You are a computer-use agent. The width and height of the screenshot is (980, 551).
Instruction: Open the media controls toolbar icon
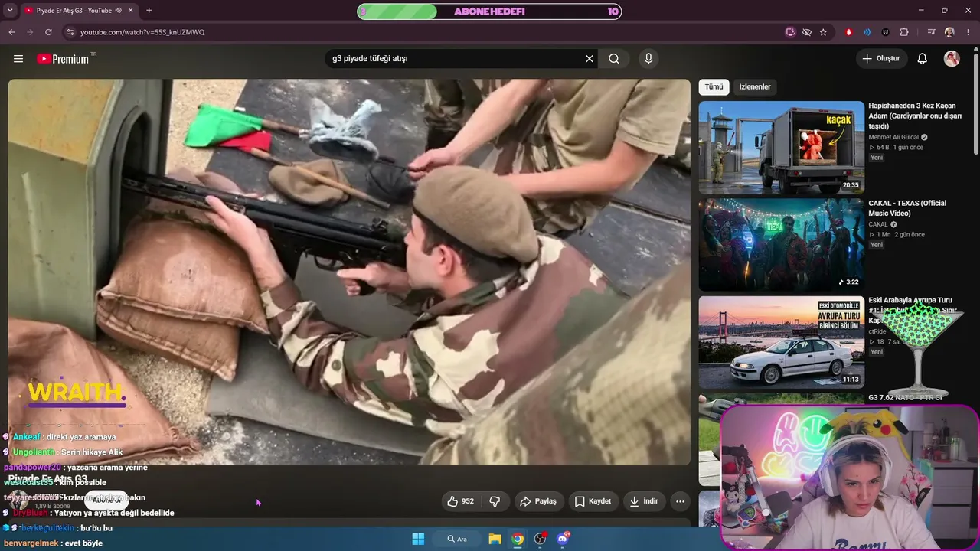click(931, 32)
